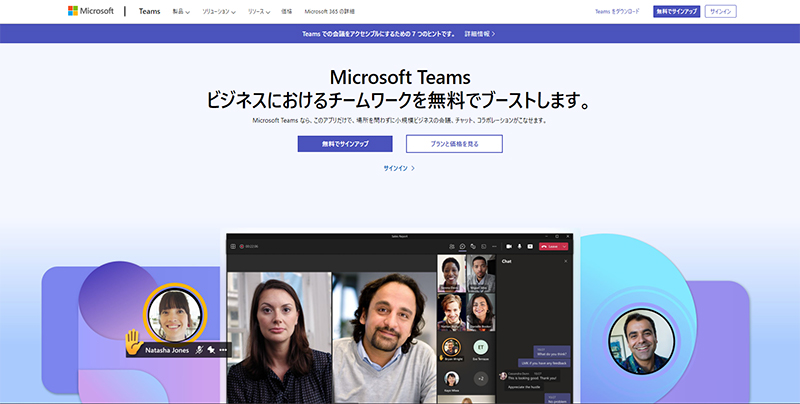
Task: Click the 'What do you think?' chat message
Action: pyautogui.click(x=552, y=352)
